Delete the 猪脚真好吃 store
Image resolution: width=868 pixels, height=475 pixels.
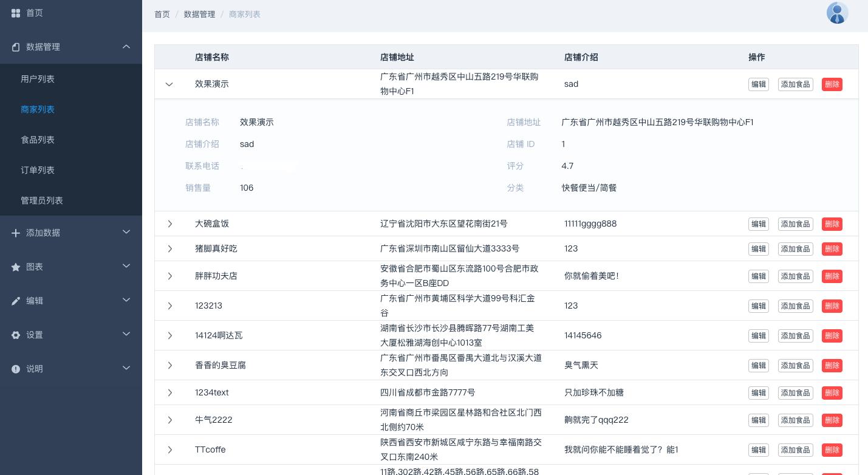832,249
